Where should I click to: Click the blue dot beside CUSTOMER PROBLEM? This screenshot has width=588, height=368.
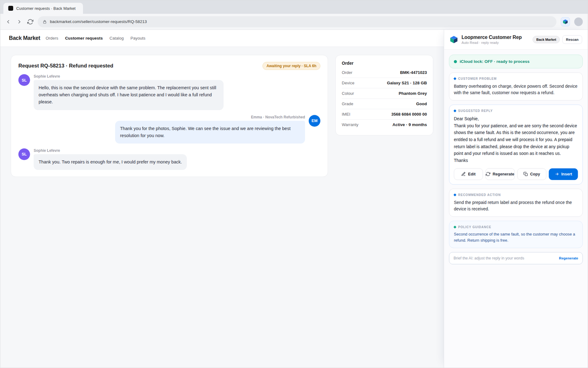tap(455, 78)
